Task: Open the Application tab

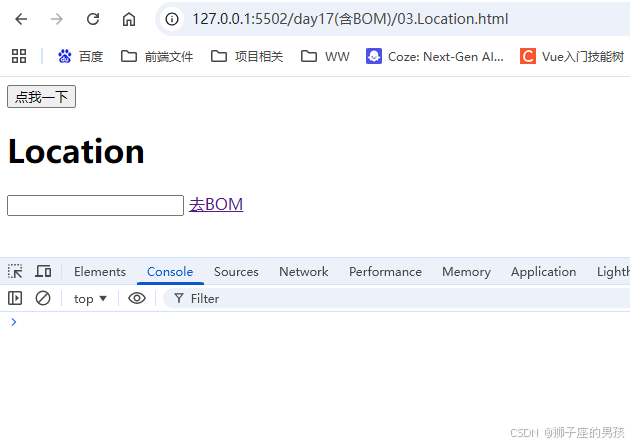Action: click(x=543, y=272)
